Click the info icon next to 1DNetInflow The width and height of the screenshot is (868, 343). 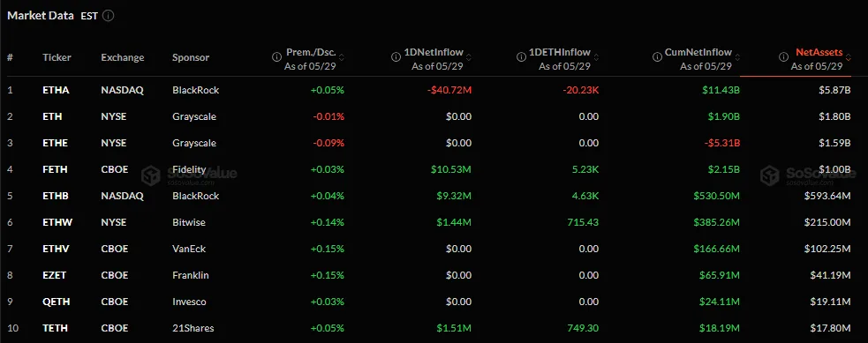(x=396, y=57)
